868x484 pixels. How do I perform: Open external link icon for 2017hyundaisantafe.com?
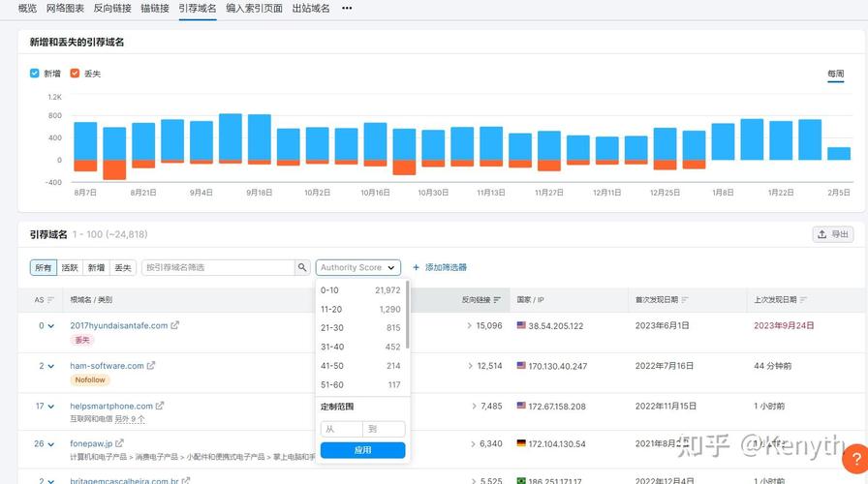(x=175, y=325)
